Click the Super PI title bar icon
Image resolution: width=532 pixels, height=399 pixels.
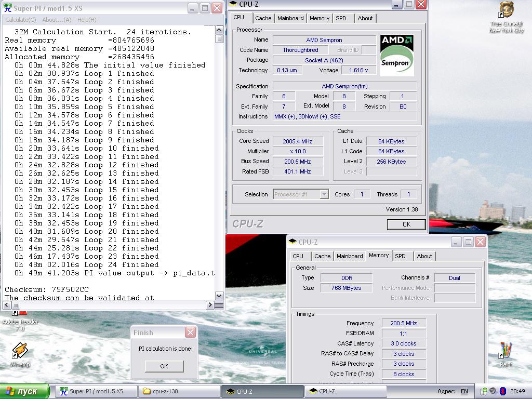click(7, 8)
